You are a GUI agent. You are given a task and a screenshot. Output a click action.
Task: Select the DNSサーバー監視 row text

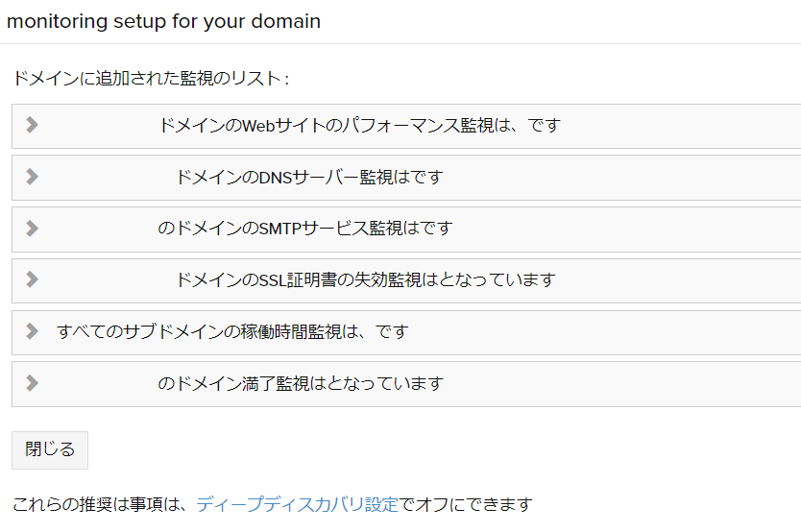pyautogui.click(x=309, y=178)
